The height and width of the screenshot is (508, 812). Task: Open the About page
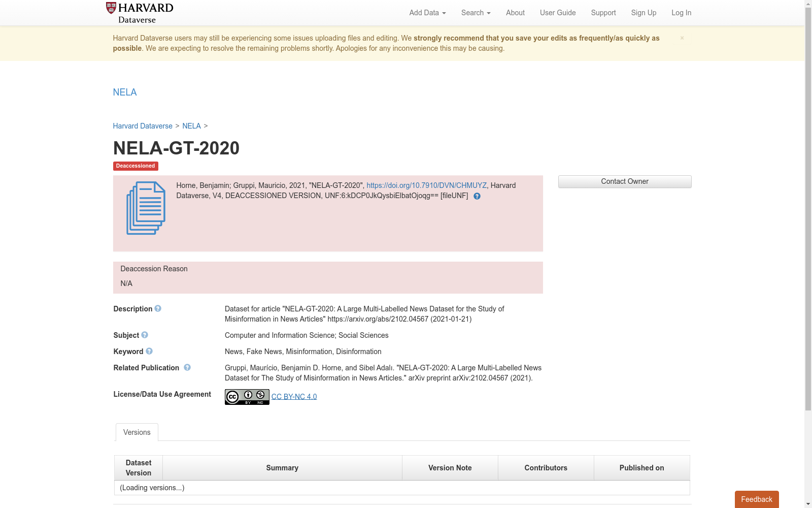pos(515,13)
